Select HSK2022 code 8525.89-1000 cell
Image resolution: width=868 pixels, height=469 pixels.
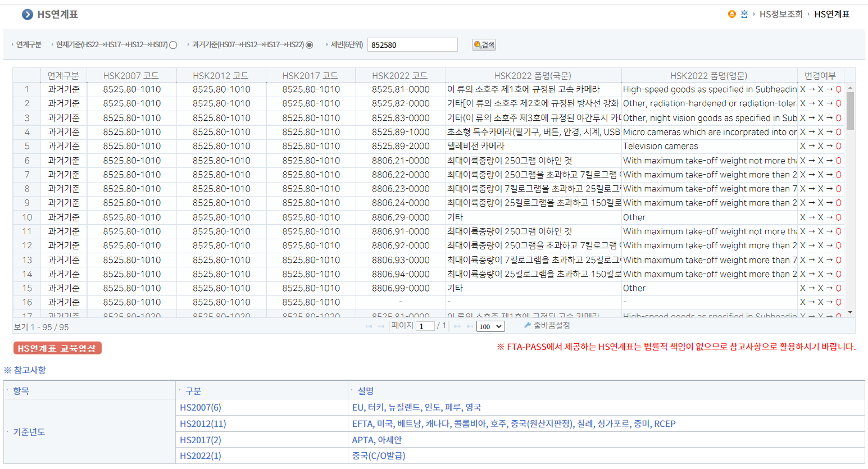coord(401,132)
